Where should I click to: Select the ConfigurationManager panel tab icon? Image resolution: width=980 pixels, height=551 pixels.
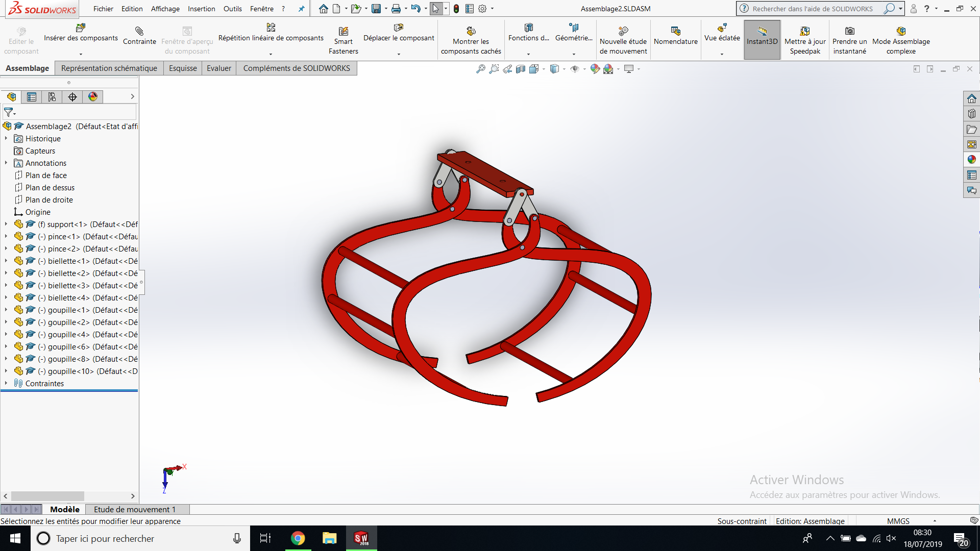tap(52, 97)
